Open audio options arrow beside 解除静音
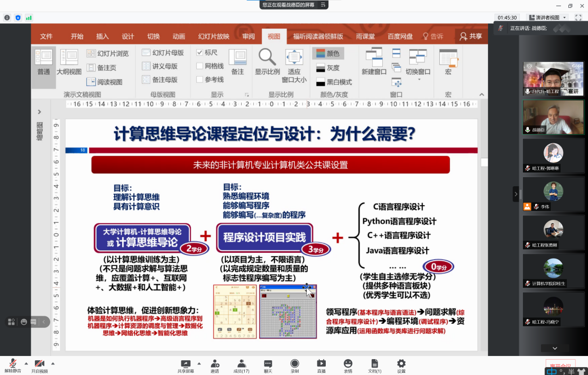 (x=26, y=363)
